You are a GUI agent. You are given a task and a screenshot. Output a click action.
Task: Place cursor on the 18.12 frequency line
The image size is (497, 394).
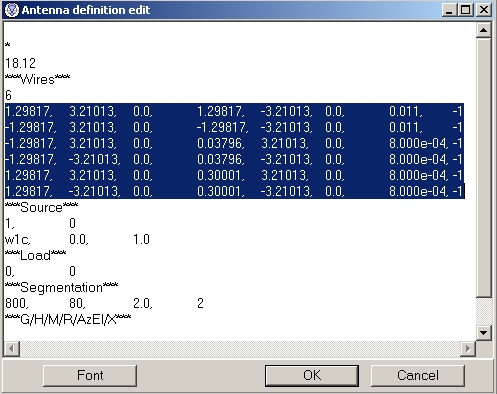tap(20, 63)
